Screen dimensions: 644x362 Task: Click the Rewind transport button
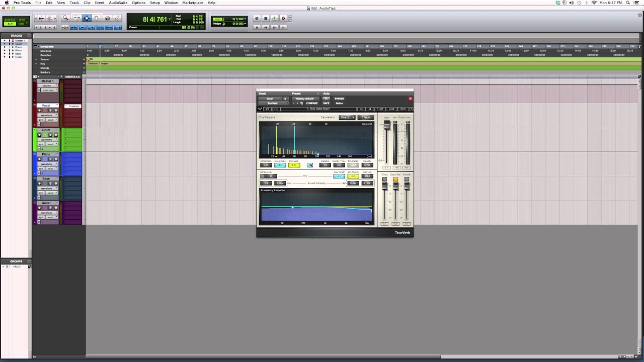point(265,27)
